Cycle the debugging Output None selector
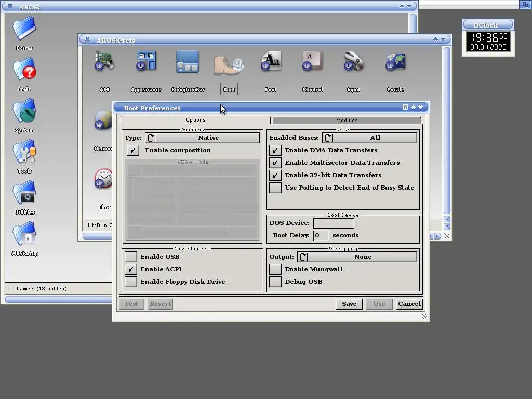 click(x=357, y=257)
